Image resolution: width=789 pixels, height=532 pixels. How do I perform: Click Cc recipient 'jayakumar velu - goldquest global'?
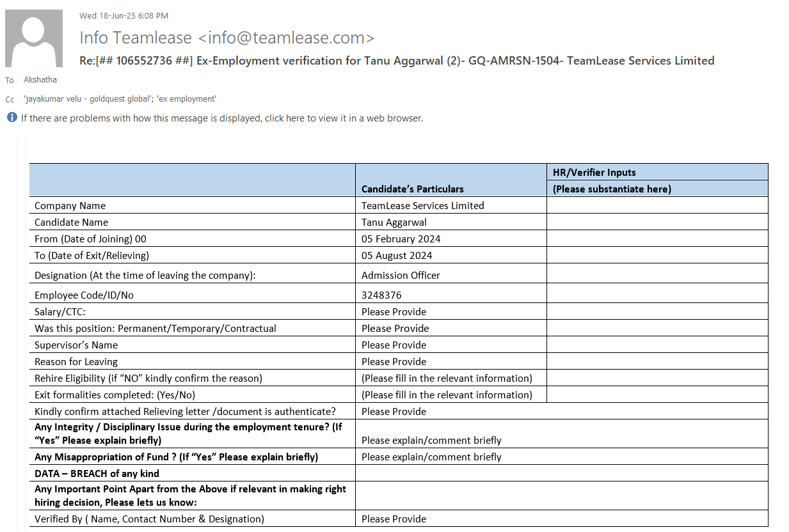[x=88, y=99]
